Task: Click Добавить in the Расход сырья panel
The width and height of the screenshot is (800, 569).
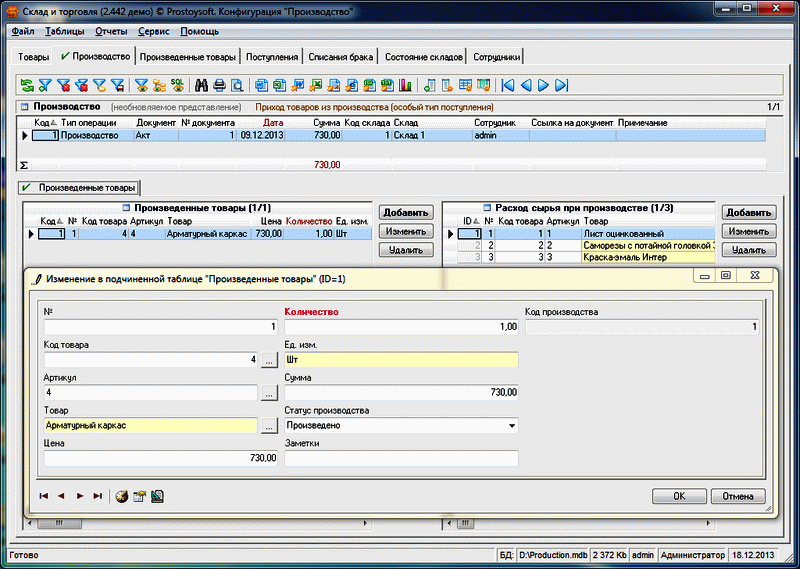Action: coord(749,212)
